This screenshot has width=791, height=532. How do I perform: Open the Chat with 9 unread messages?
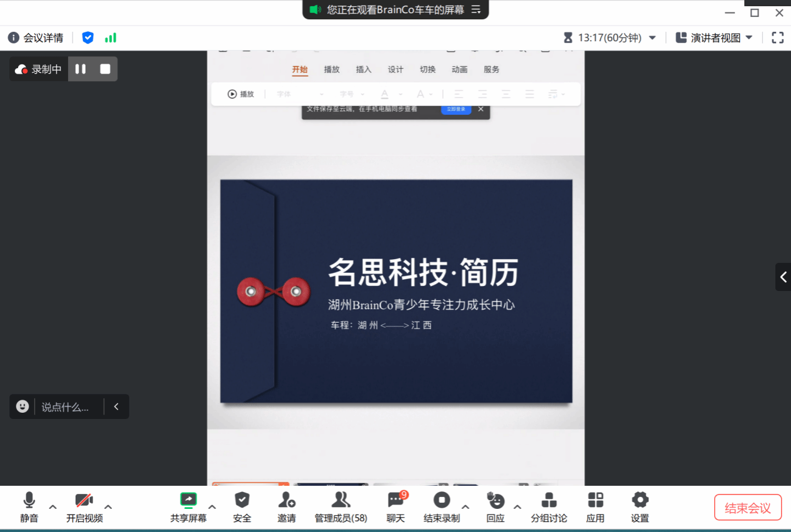(396, 500)
